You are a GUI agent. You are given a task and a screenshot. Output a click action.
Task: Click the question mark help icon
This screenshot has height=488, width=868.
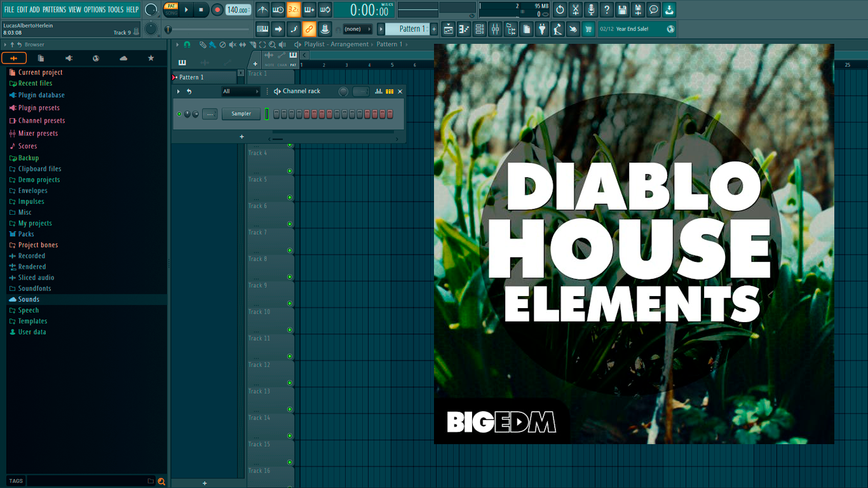click(607, 10)
